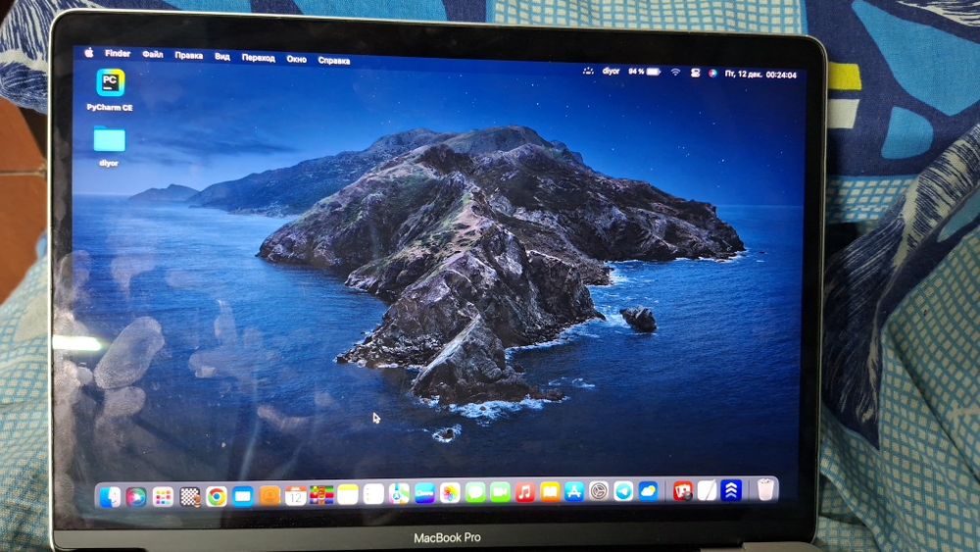Open Messages in the Dock
Screen dimensions: 980x552
[475, 492]
